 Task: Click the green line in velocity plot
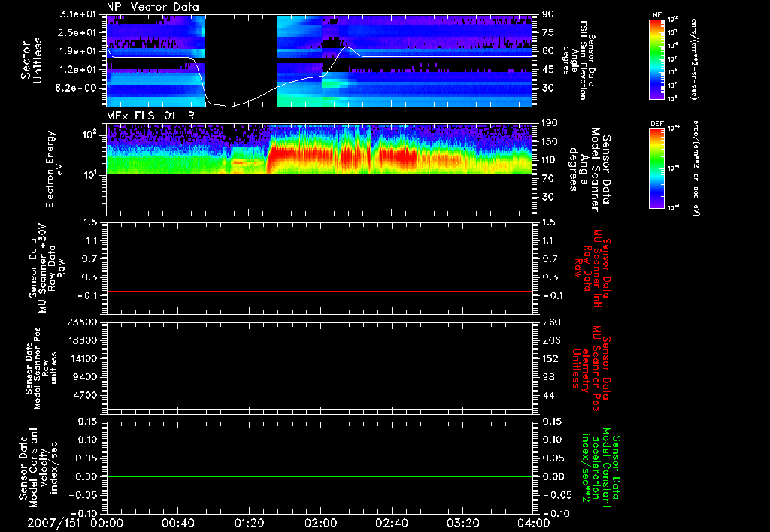click(320, 476)
